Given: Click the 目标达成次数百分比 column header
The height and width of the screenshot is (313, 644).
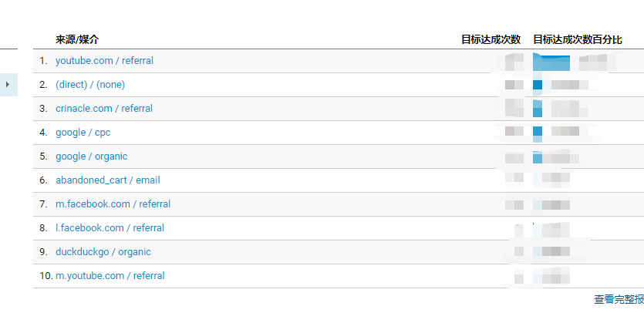Looking at the screenshot, I should coord(578,40).
